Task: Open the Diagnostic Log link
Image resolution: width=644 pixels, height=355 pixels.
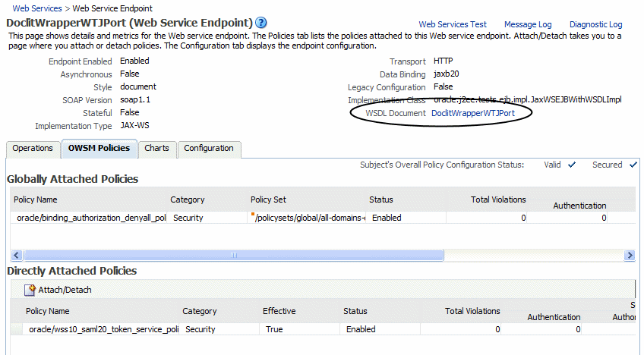Action: [595, 24]
